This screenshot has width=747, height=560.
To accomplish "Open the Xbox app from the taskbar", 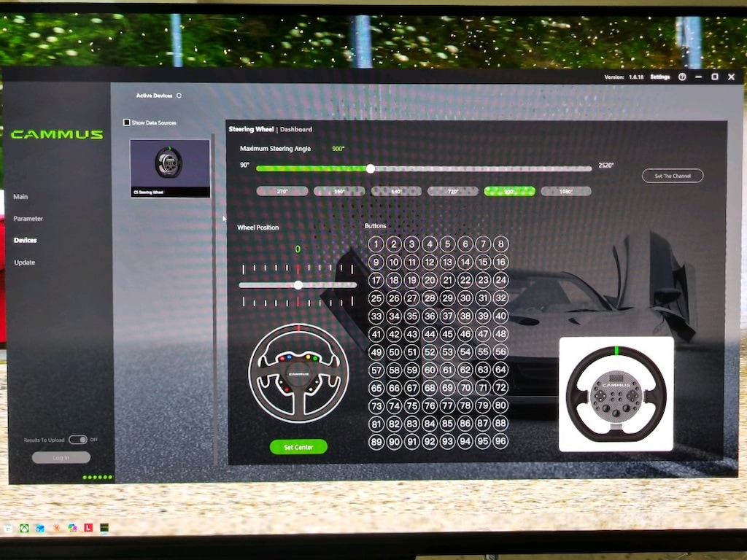I will (x=24, y=528).
